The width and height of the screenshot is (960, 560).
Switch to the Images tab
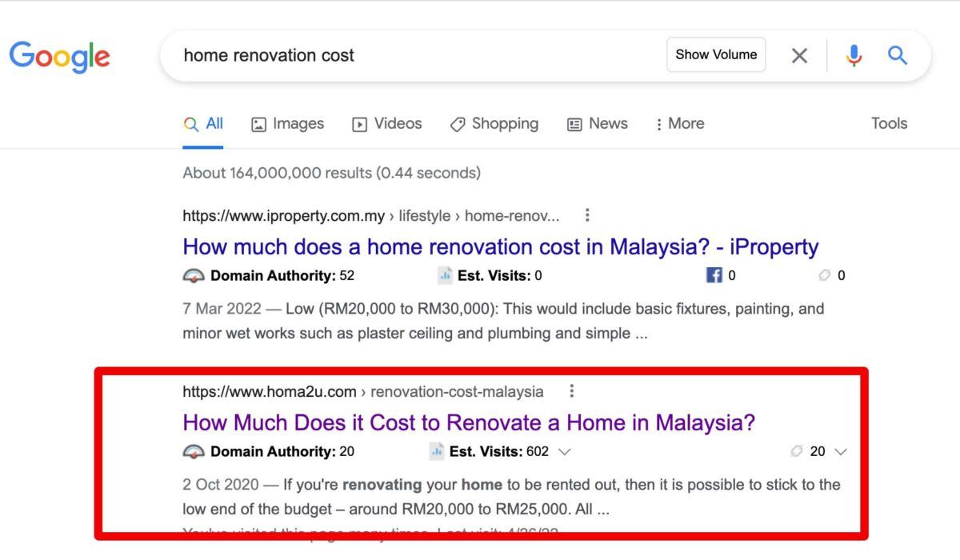[x=287, y=124]
